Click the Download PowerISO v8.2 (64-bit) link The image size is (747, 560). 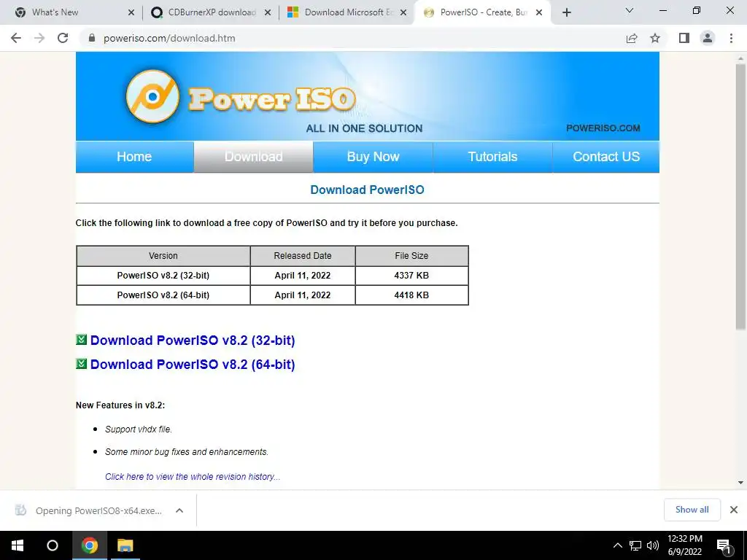(193, 365)
